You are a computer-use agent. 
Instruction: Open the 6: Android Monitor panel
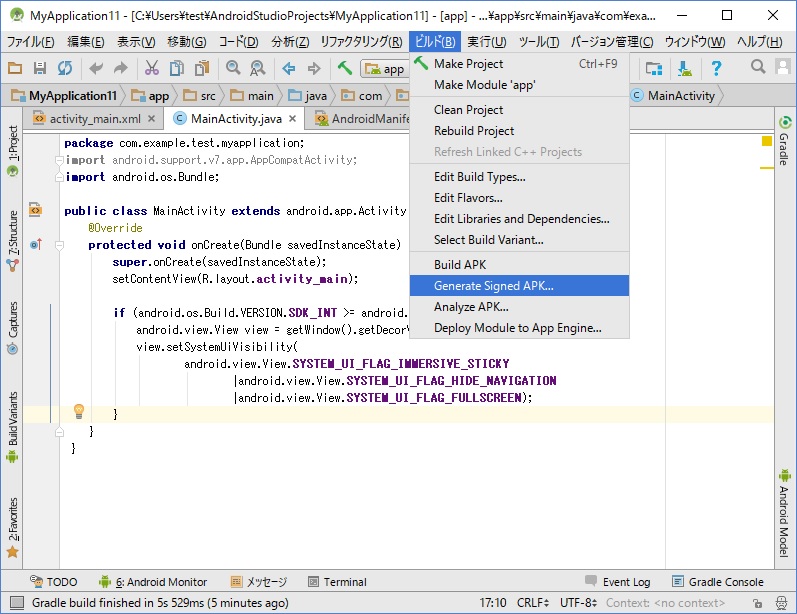coord(153,581)
